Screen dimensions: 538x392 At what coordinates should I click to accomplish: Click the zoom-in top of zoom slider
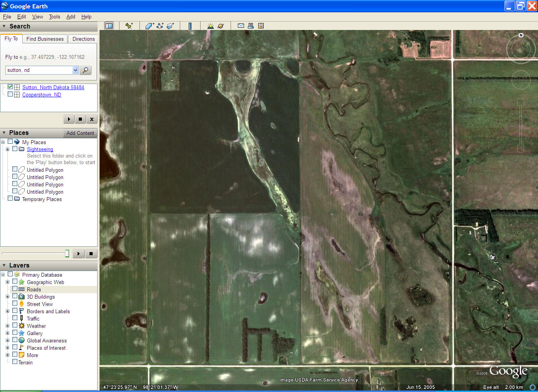pyautogui.click(x=521, y=102)
